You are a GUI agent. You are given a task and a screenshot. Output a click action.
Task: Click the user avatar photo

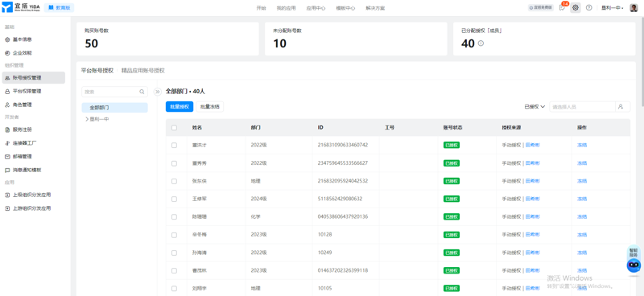click(x=634, y=8)
